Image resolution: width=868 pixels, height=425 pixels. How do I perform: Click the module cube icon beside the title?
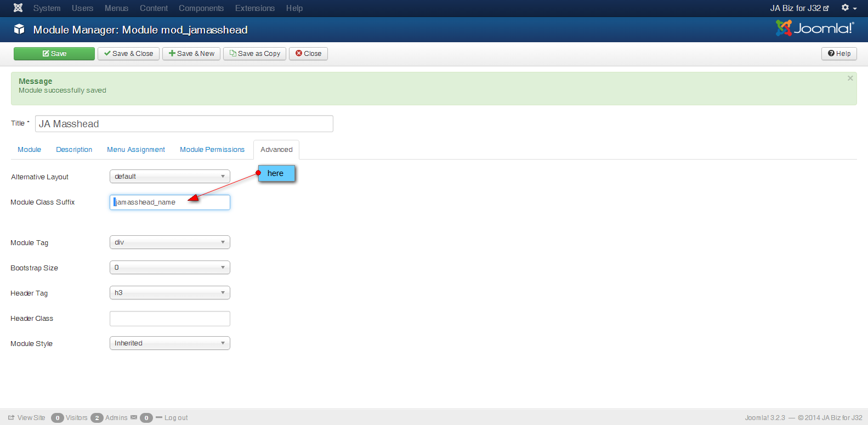19,30
